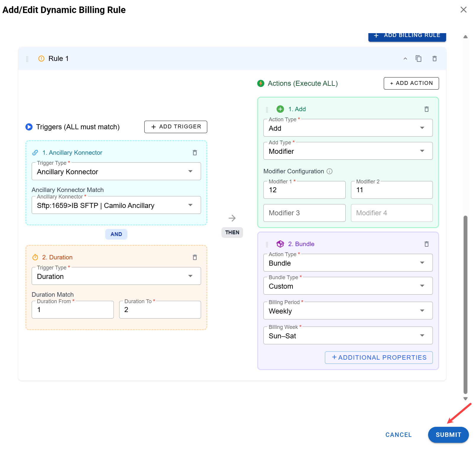Screen dimensions: 476x449
Task: Remove the Duration trigger via trash icon
Action: click(x=195, y=257)
